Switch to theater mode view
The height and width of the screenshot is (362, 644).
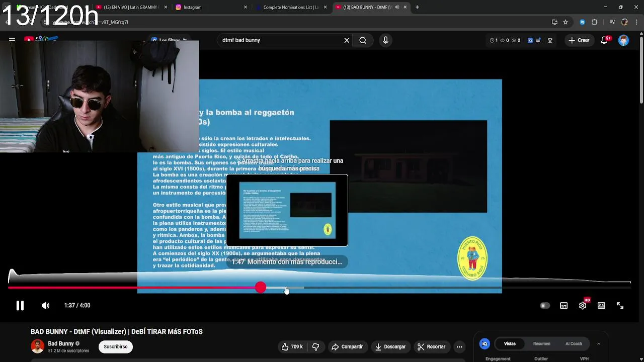(601, 306)
